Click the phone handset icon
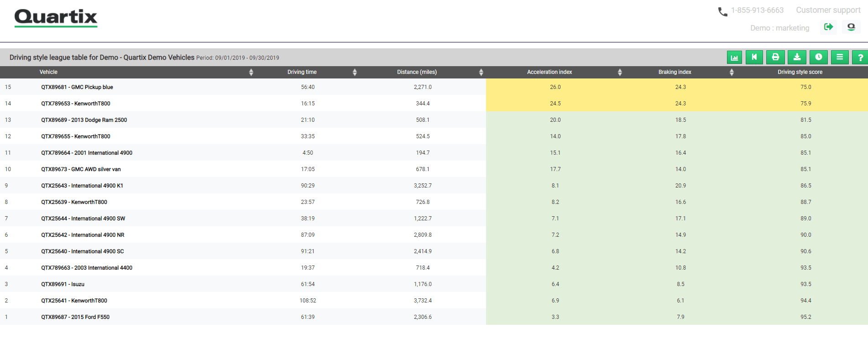The width and height of the screenshot is (868, 354). click(722, 12)
